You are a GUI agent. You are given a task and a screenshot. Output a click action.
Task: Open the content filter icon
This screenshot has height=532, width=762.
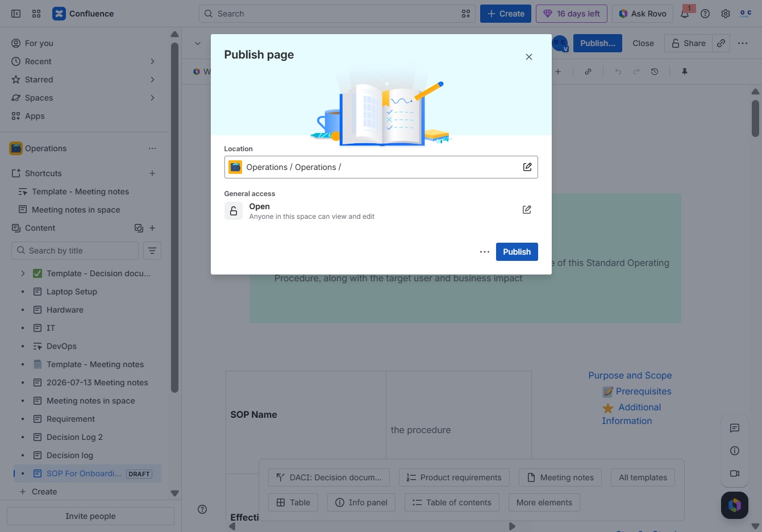click(152, 251)
